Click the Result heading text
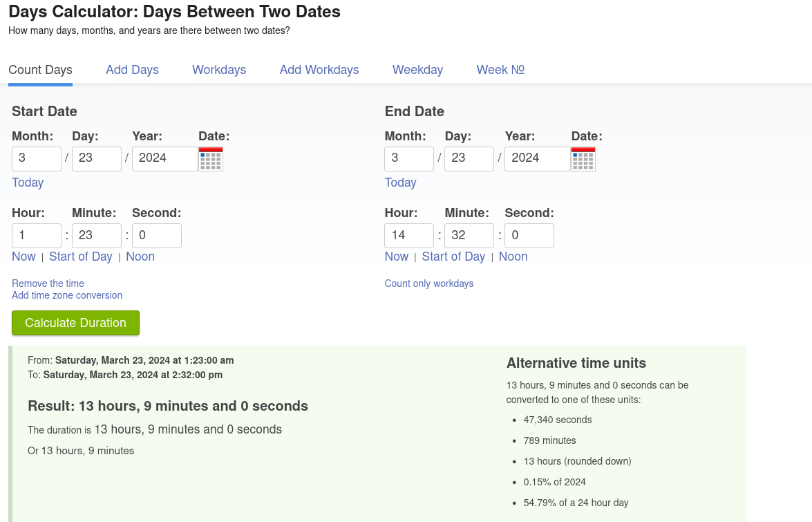 [x=168, y=406]
